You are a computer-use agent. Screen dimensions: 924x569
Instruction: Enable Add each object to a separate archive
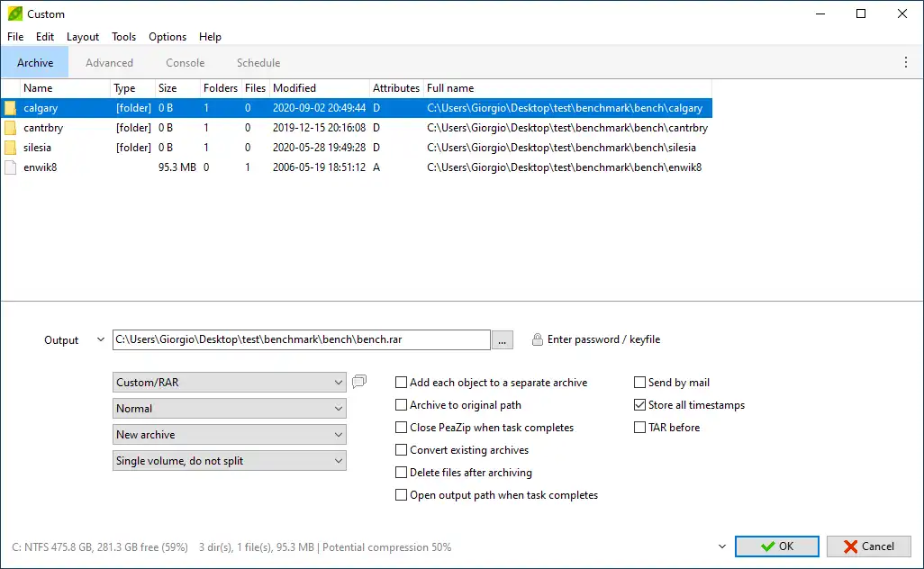tap(402, 383)
